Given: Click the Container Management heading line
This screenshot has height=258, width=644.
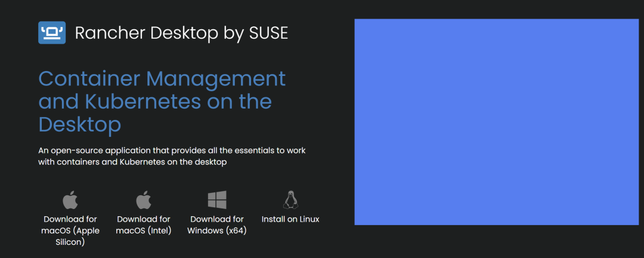Looking at the screenshot, I should [162, 79].
